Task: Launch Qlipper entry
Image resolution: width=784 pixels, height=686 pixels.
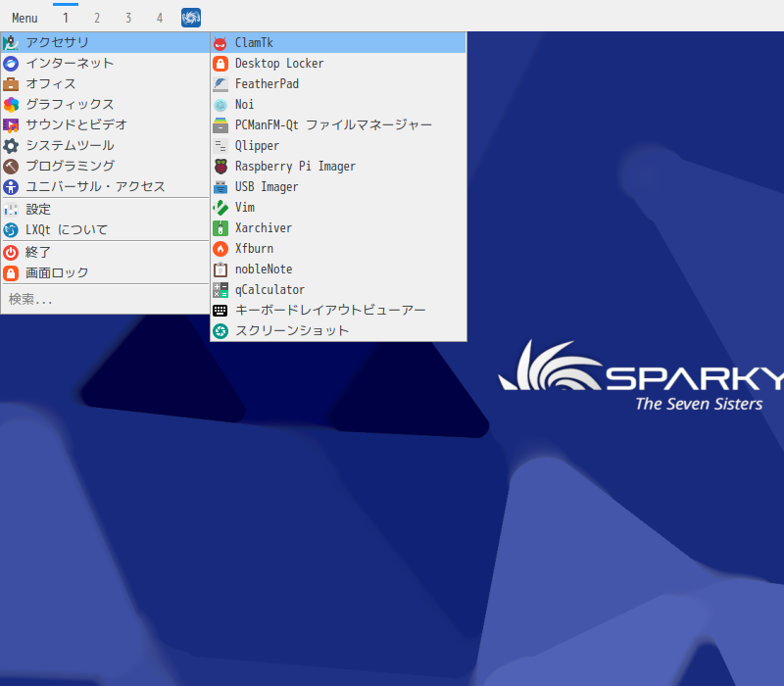Action: coord(338,145)
